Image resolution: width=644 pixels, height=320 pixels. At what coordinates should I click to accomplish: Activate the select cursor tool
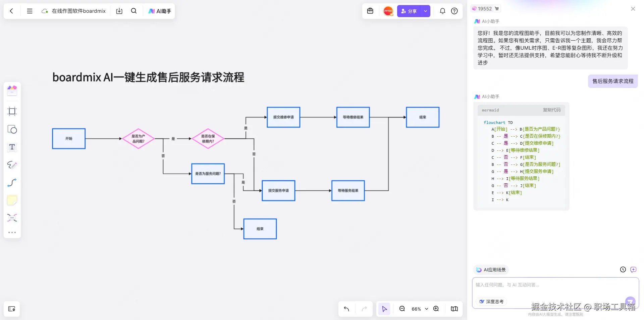tap(384, 309)
